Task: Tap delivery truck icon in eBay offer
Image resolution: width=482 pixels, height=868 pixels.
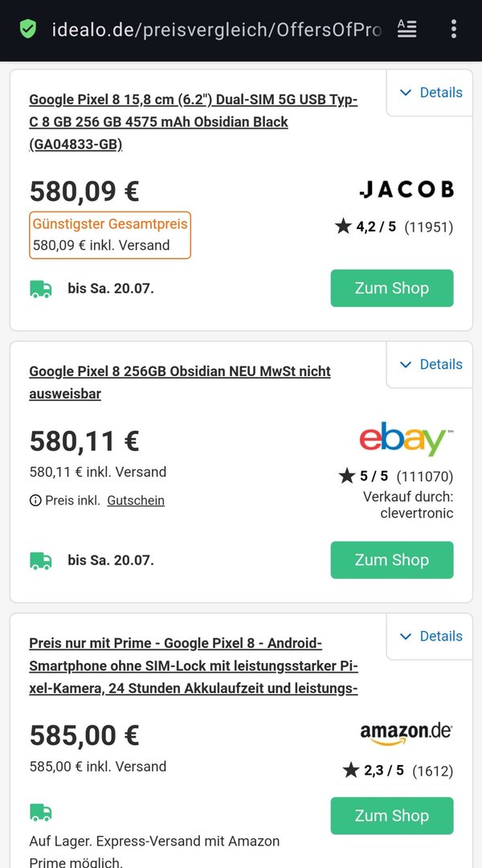Action: pos(41,560)
